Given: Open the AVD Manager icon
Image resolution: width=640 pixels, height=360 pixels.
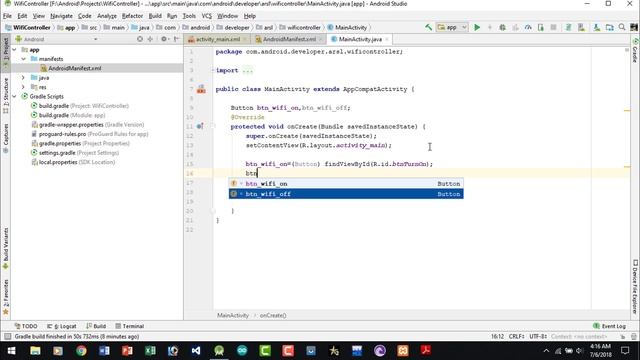Looking at the screenshot, I should point(581,27).
